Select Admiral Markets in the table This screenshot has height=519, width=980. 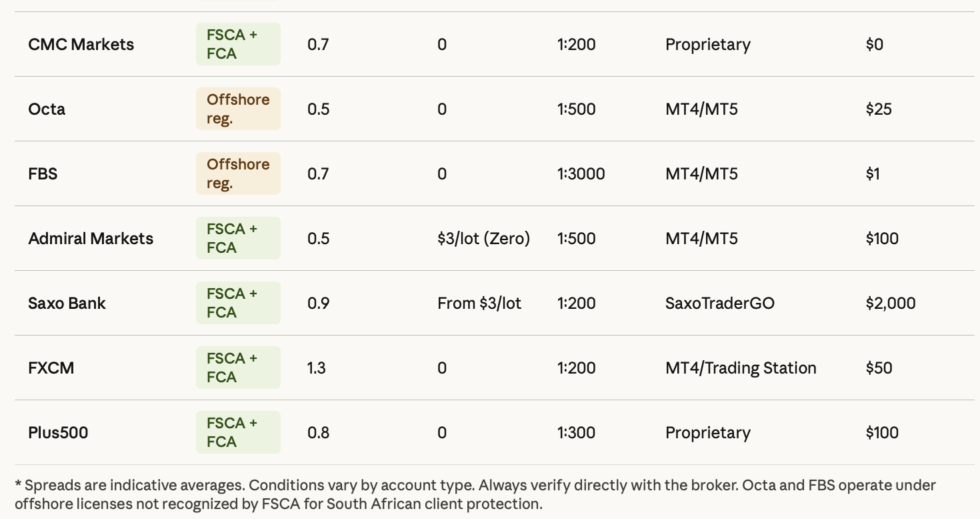[91, 239]
